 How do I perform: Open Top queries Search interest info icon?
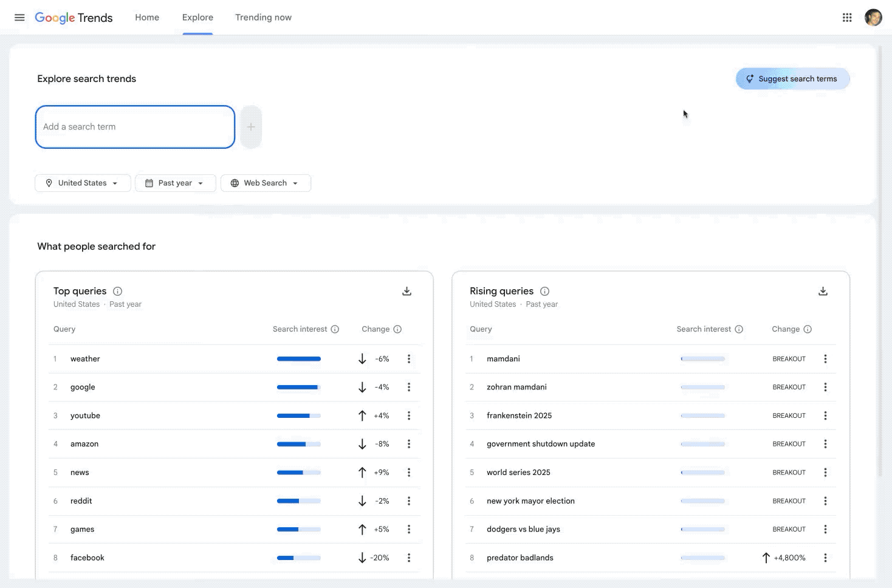pos(335,329)
